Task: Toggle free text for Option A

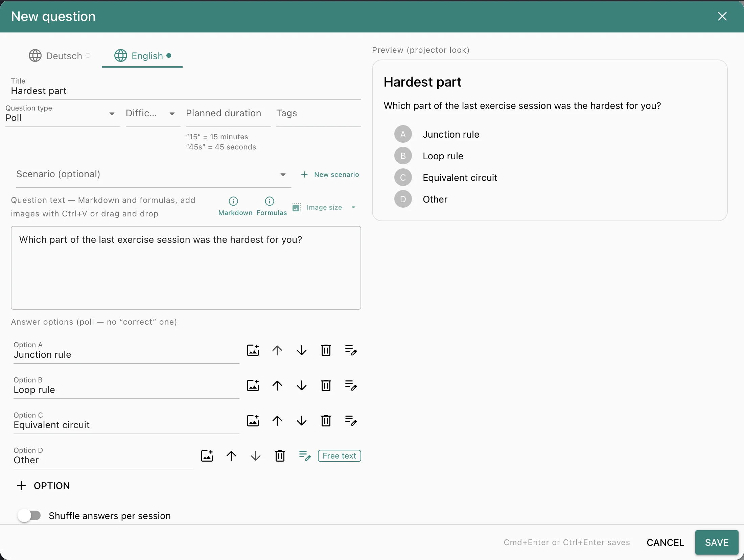Action: coord(351,350)
